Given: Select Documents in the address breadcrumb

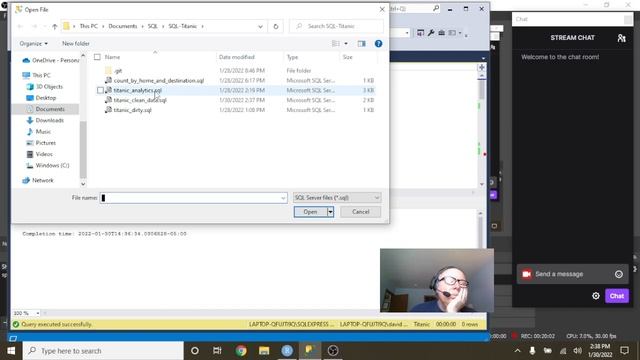Looking at the screenshot, I should pyautogui.click(x=123, y=26).
